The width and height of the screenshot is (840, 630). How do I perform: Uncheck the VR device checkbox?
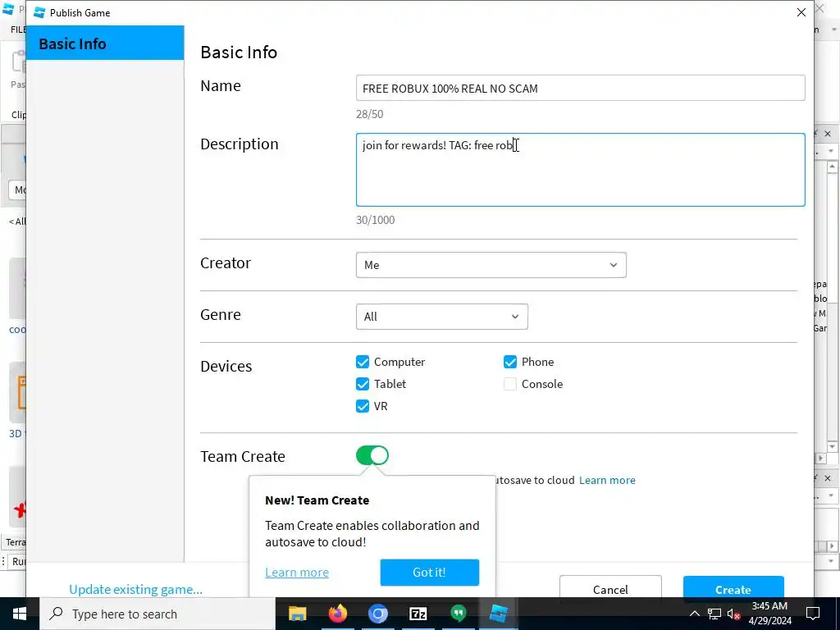[x=363, y=406]
